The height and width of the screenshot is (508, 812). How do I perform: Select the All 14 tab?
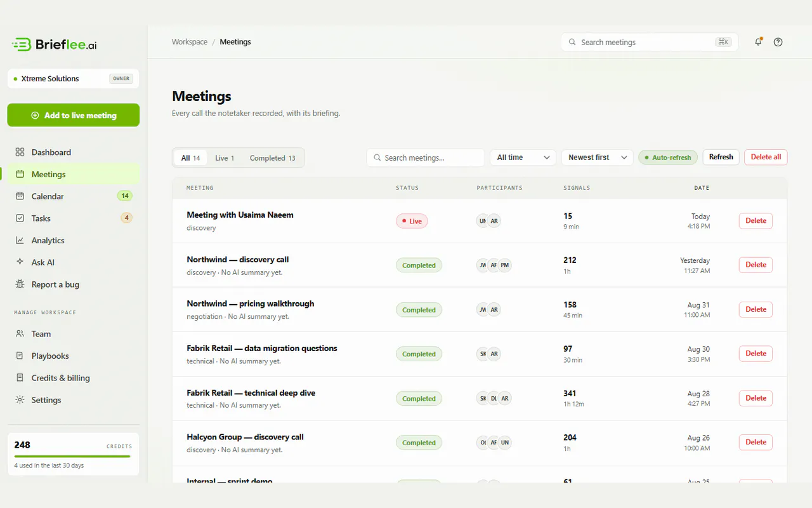[x=190, y=158]
